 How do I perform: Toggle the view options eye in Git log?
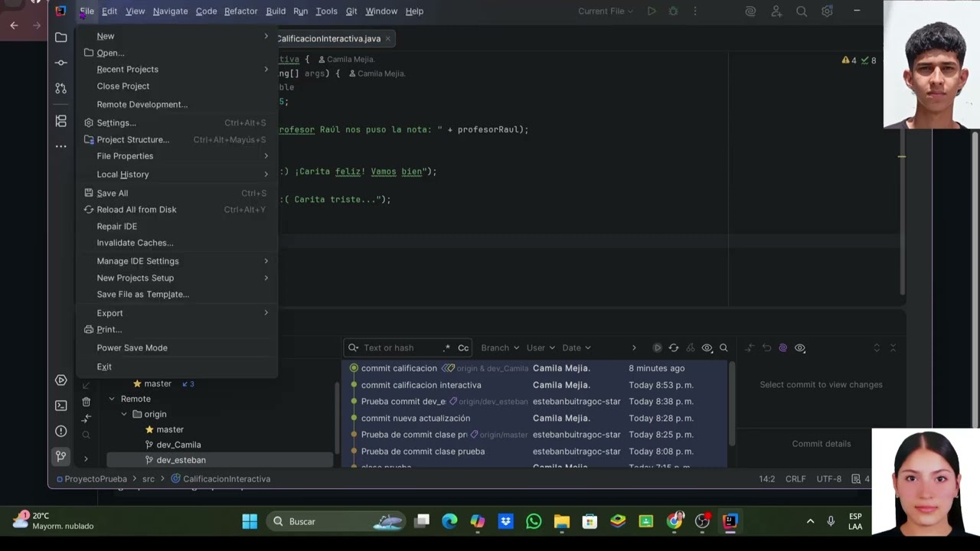pyautogui.click(x=707, y=347)
